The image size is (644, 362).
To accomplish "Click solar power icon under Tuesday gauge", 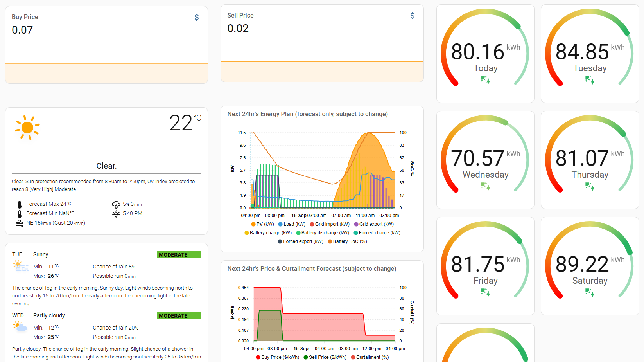I will [590, 80].
